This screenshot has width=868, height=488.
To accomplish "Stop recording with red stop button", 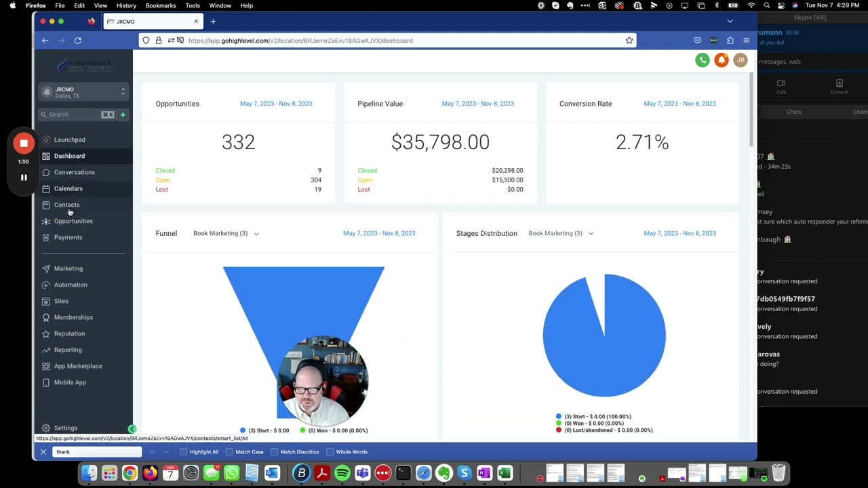I will (24, 143).
